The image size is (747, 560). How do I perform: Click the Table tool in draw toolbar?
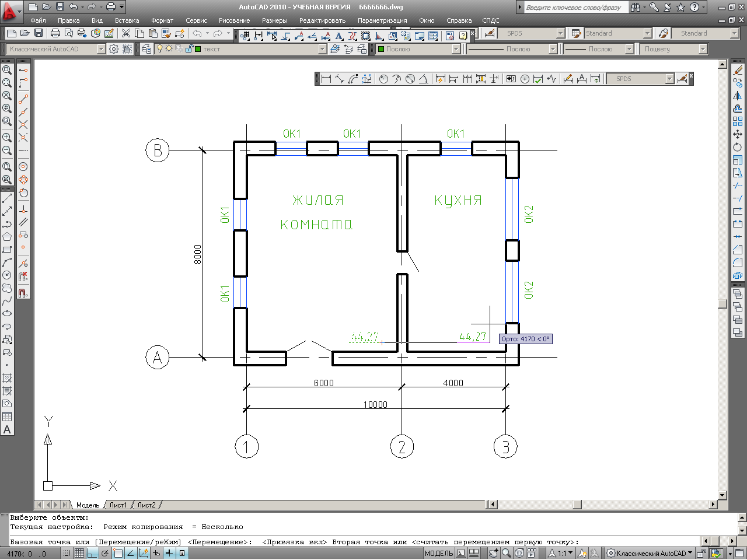(7, 416)
